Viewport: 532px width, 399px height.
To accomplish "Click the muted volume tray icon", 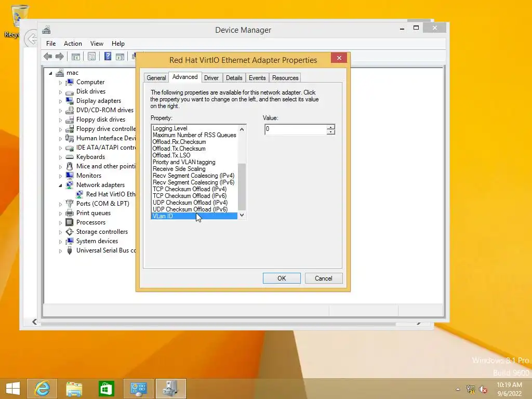I will [483, 389].
